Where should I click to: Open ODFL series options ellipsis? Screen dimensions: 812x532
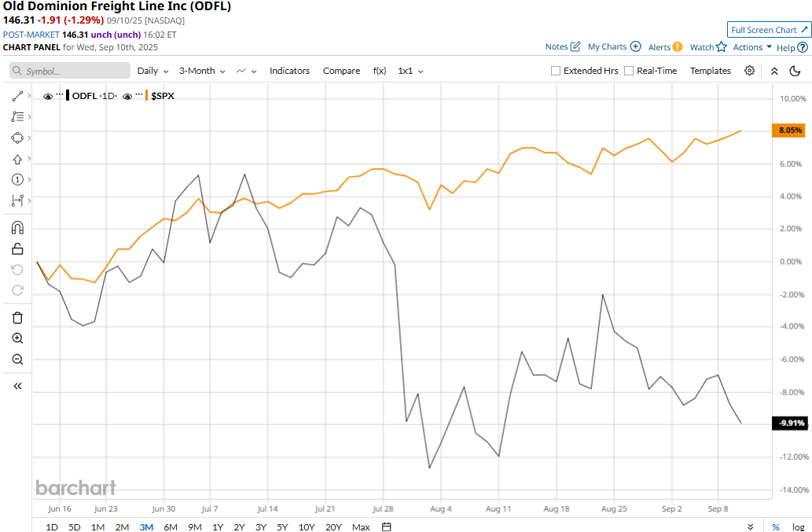(x=60, y=95)
